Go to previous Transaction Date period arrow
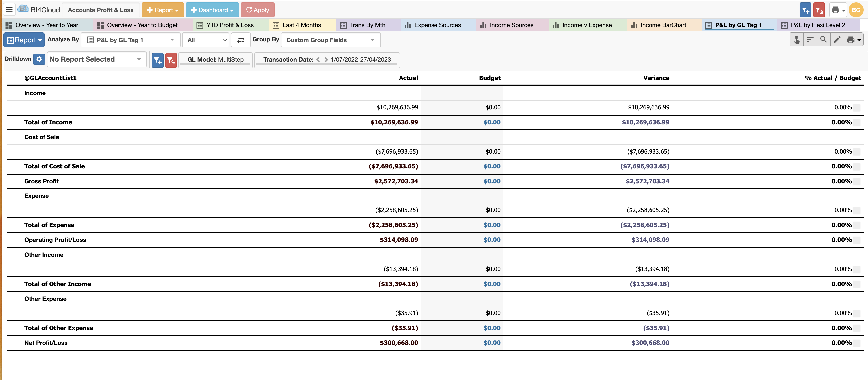868x380 pixels. click(318, 60)
